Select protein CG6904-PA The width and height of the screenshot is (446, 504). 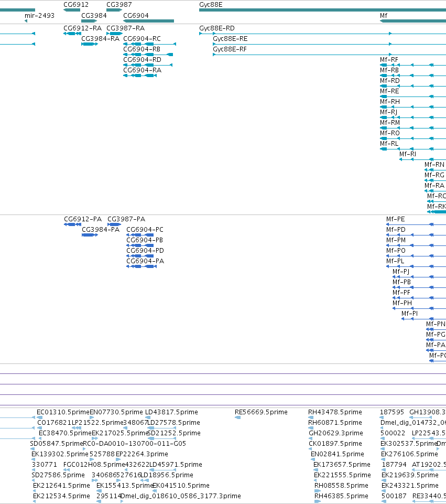coord(145,261)
